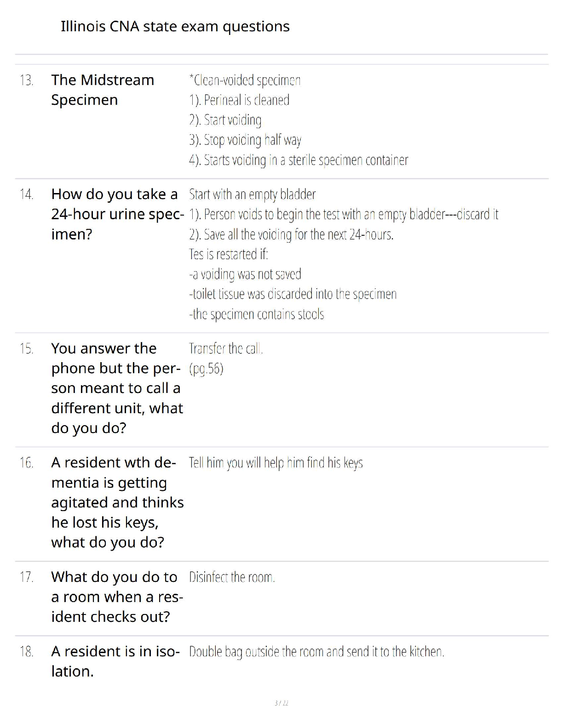This screenshot has width=563, height=728.
Task: Select the phone call different unit question
Action: click(117, 388)
